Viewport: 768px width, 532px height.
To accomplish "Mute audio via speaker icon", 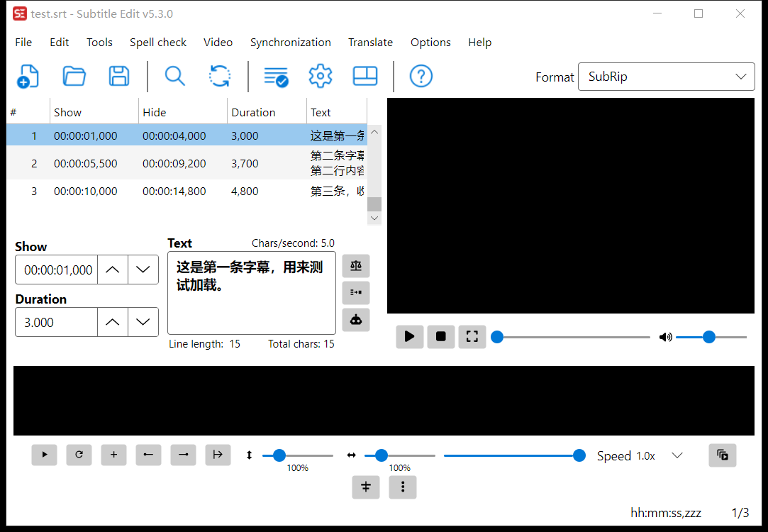I will [665, 337].
